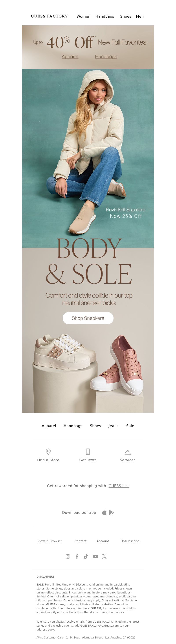Screen dimensions: 176x644
Task: Open the TikTok social icon
Action: click(x=86, y=556)
